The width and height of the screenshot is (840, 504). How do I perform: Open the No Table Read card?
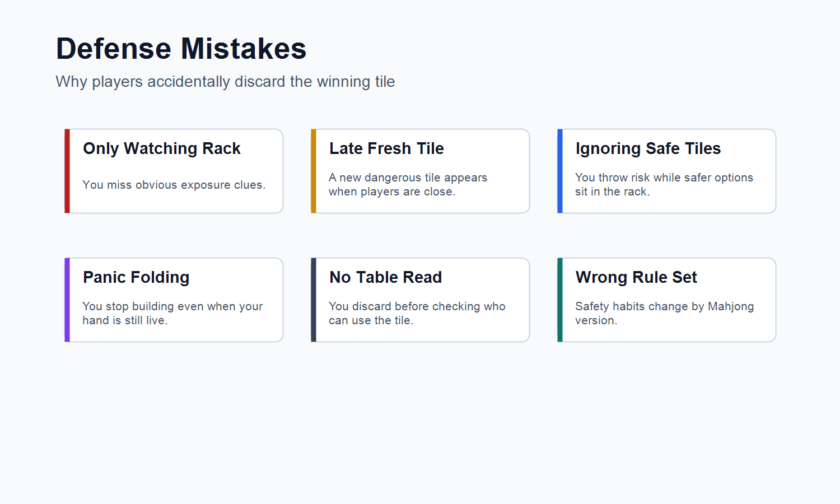pyautogui.click(x=421, y=300)
